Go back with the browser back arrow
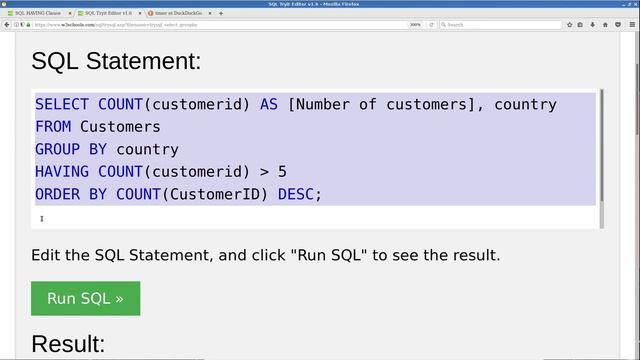 coord(7,25)
